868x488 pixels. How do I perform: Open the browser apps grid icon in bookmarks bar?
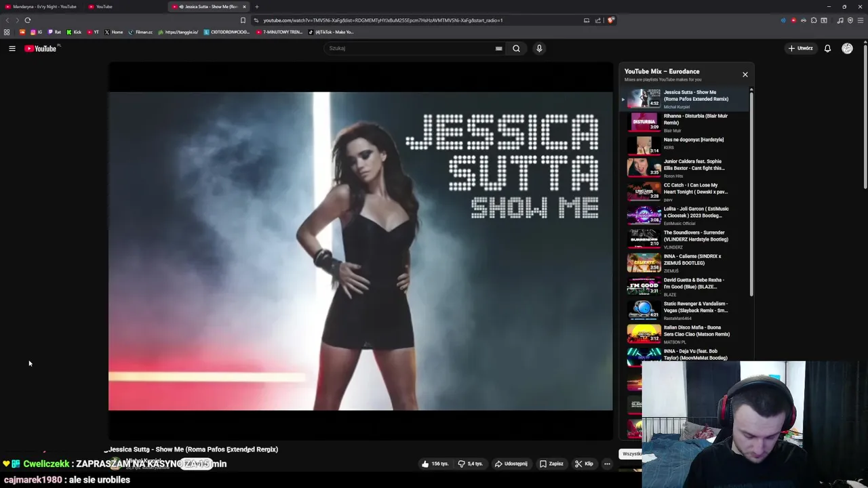click(x=7, y=32)
